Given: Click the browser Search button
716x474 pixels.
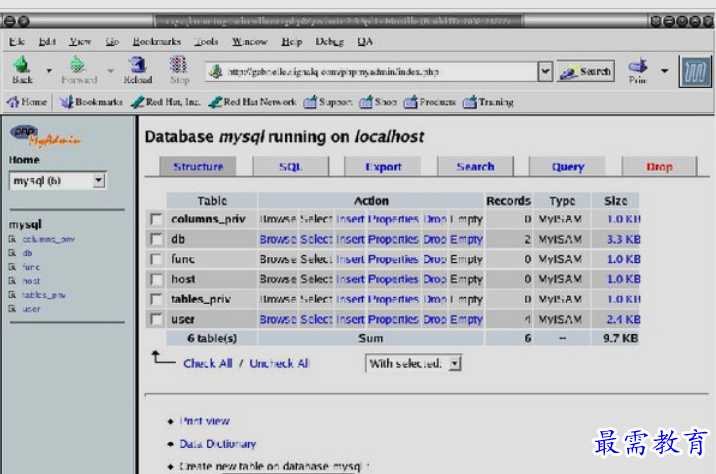Looking at the screenshot, I should 585,72.
